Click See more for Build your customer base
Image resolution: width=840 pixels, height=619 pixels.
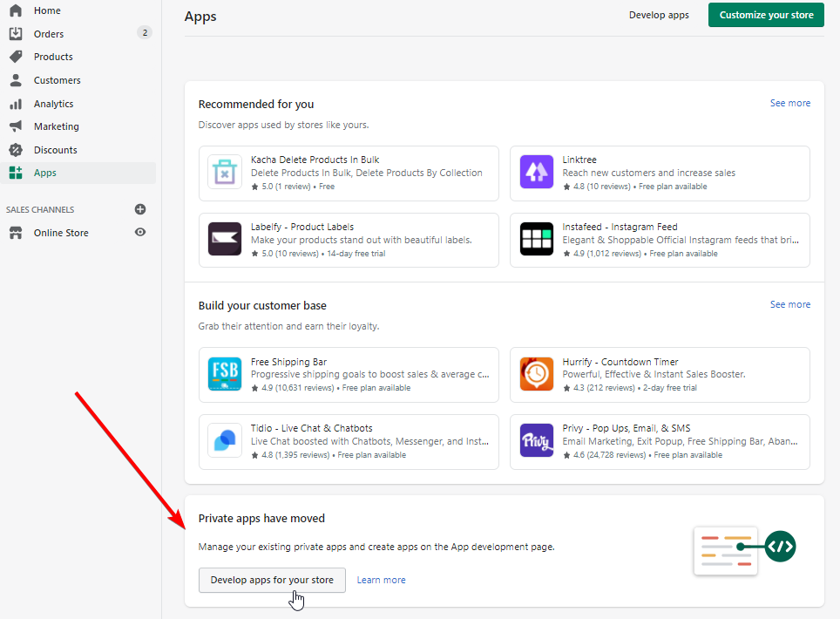click(790, 304)
